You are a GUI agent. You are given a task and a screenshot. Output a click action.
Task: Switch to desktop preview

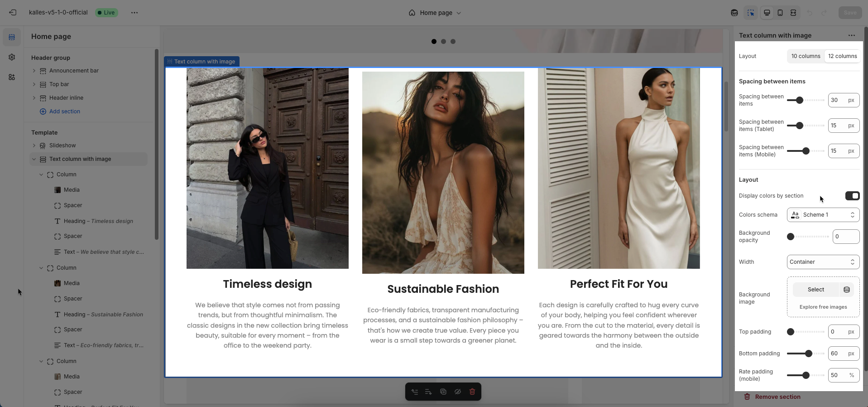pos(767,13)
